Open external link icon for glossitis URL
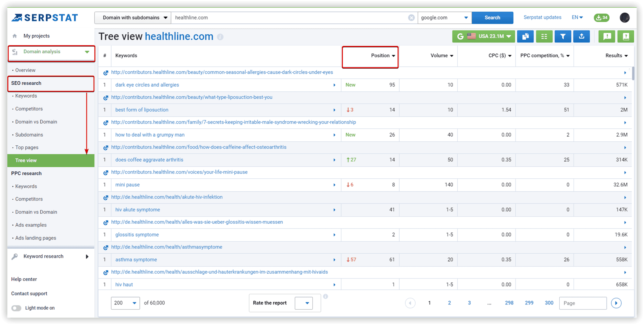Screen dimensions: 644x325 [106, 222]
